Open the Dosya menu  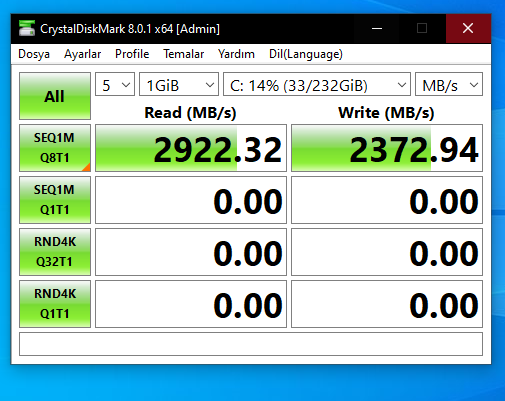34,54
